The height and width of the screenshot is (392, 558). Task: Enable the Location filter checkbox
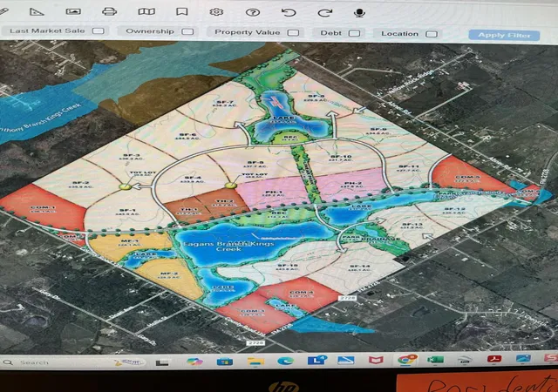coord(432,34)
